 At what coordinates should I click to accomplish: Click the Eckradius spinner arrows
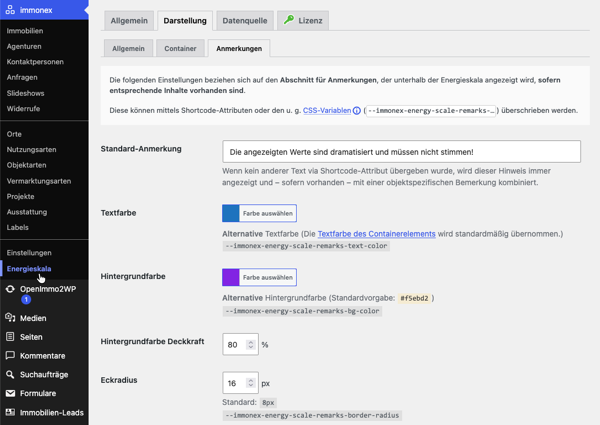tap(251, 383)
